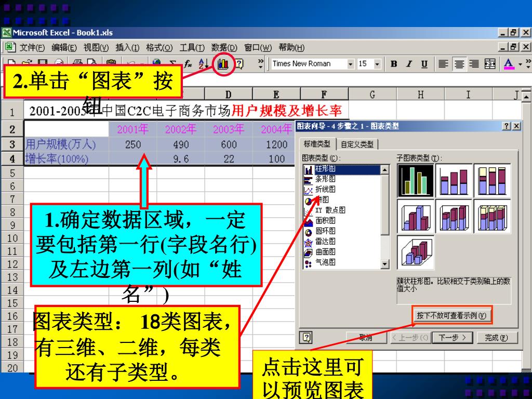Click the 完成(F) finish button

pos(496,338)
